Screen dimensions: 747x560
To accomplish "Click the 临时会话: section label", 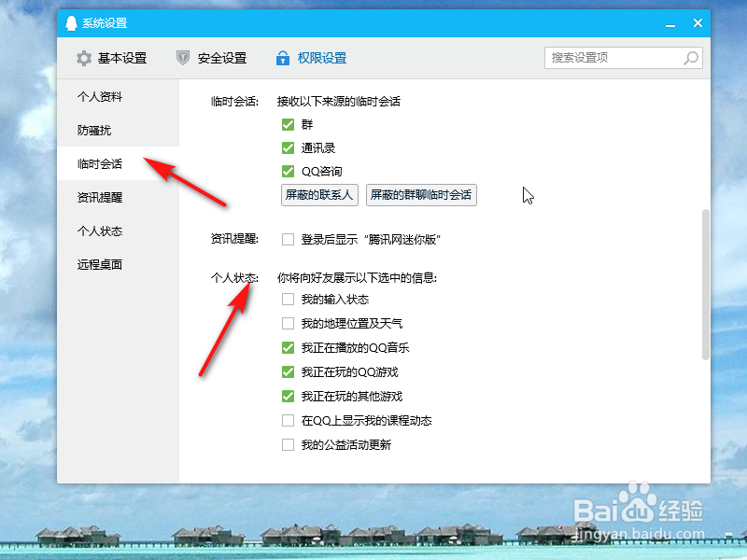I will [234, 102].
